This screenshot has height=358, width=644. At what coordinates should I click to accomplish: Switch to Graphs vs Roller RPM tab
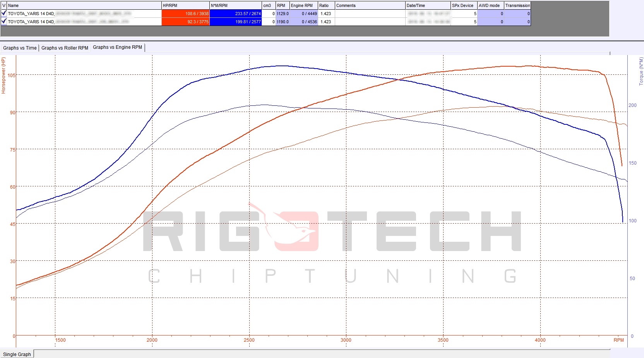point(65,48)
